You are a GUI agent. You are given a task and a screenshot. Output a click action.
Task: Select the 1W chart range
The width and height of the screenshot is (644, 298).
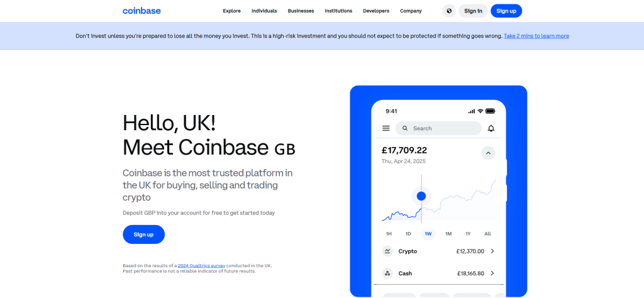428,233
